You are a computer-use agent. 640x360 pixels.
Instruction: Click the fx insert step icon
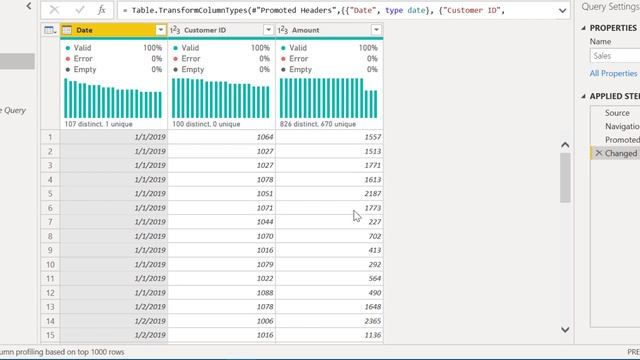(102, 10)
